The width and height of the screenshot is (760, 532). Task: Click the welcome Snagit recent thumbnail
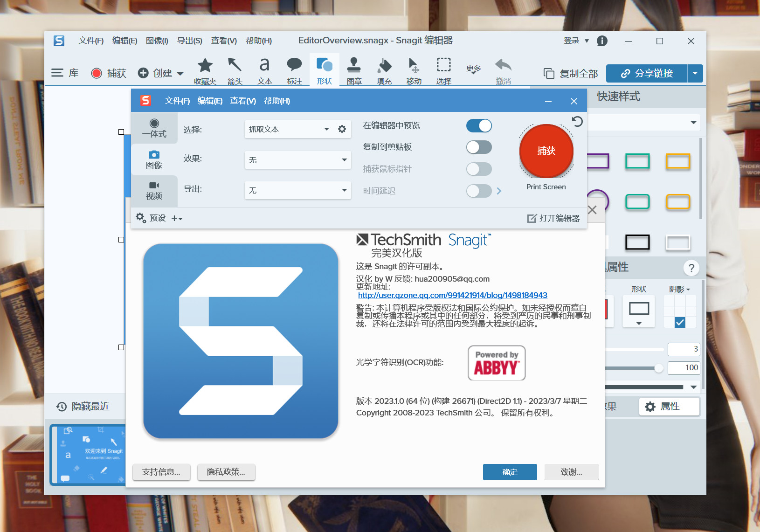tap(88, 454)
